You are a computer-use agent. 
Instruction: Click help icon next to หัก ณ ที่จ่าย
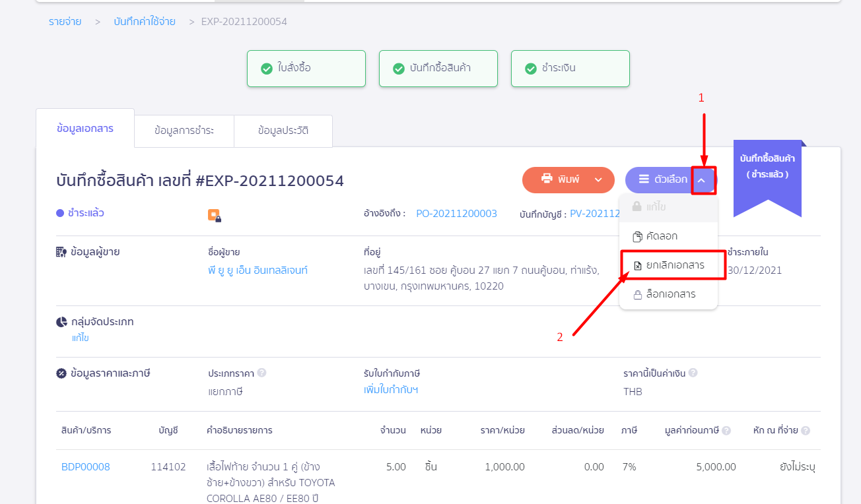tap(806, 430)
